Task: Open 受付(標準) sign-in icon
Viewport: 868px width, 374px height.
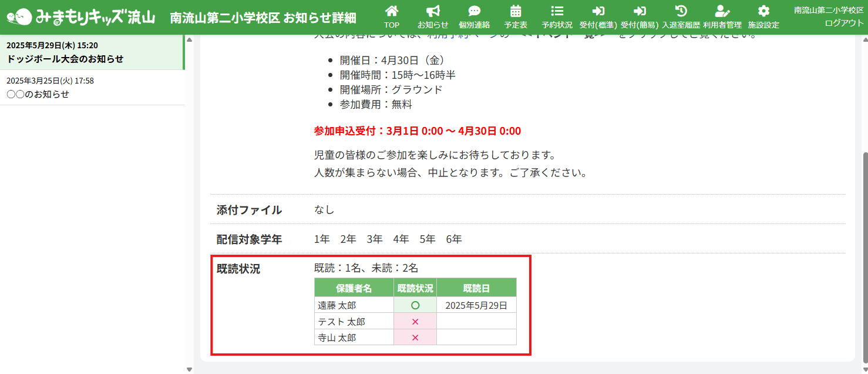Action: (598, 11)
